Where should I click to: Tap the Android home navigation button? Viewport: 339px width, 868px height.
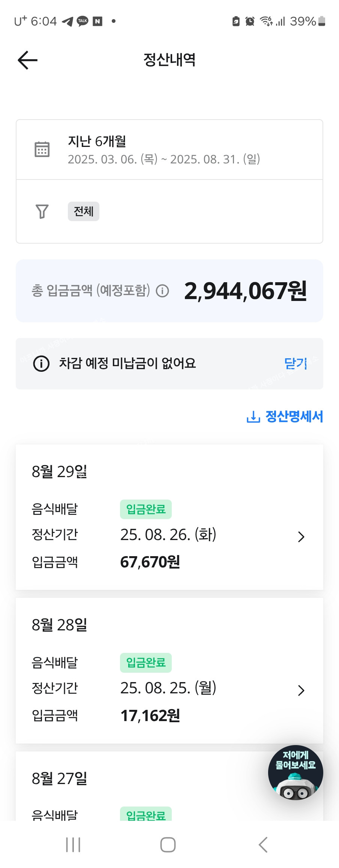tap(168, 845)
